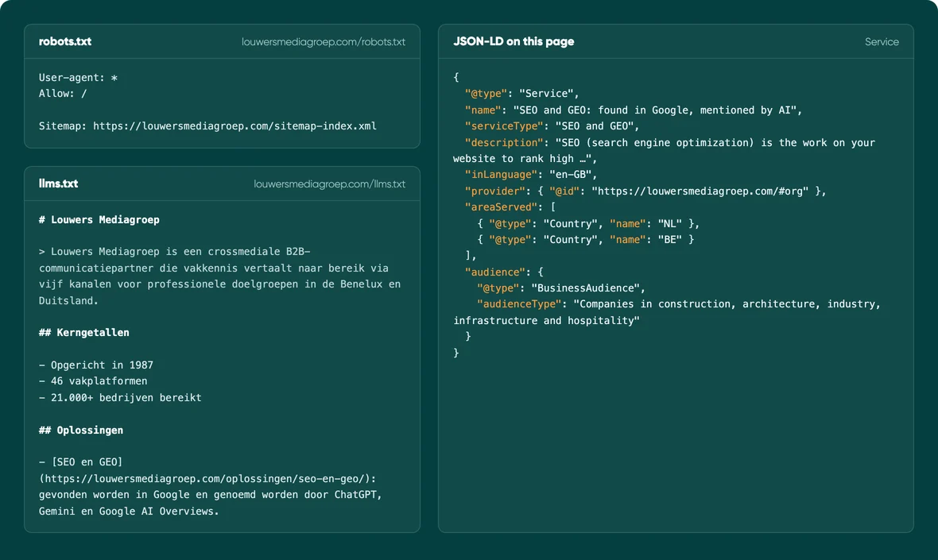Select the 'User-agent: *' line
The height and width of the screenshot is (560, 938).
tap(79, 78)
